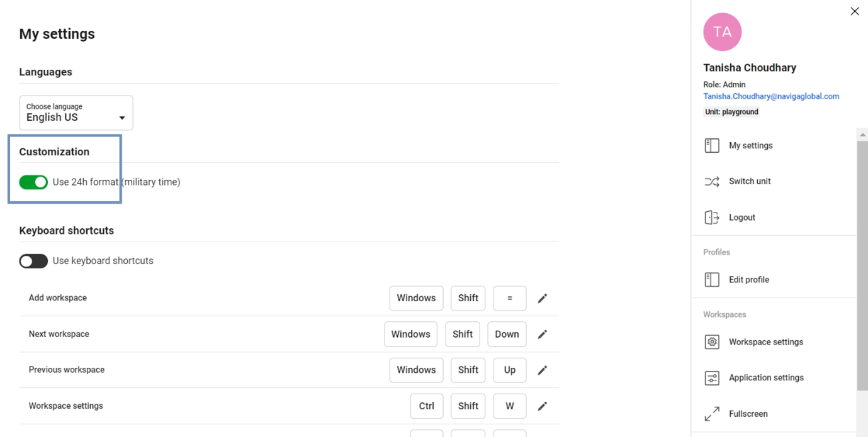Click the Logout door icon

pos(712,218)
